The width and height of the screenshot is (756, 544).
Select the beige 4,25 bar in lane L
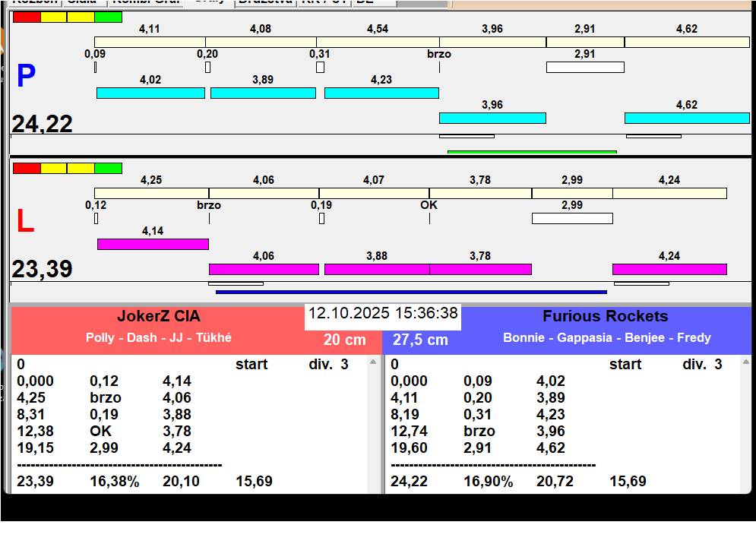click(x=151, y=194)
